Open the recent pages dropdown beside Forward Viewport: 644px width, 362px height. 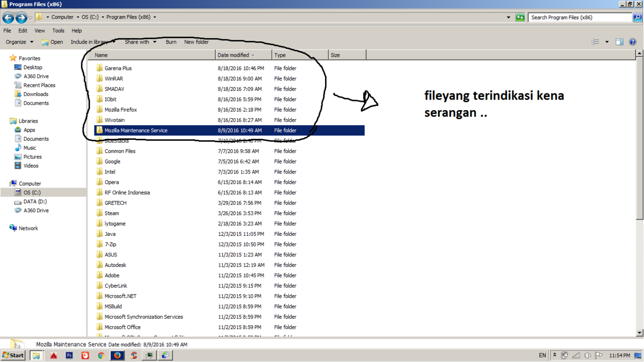tap(30, 18)
